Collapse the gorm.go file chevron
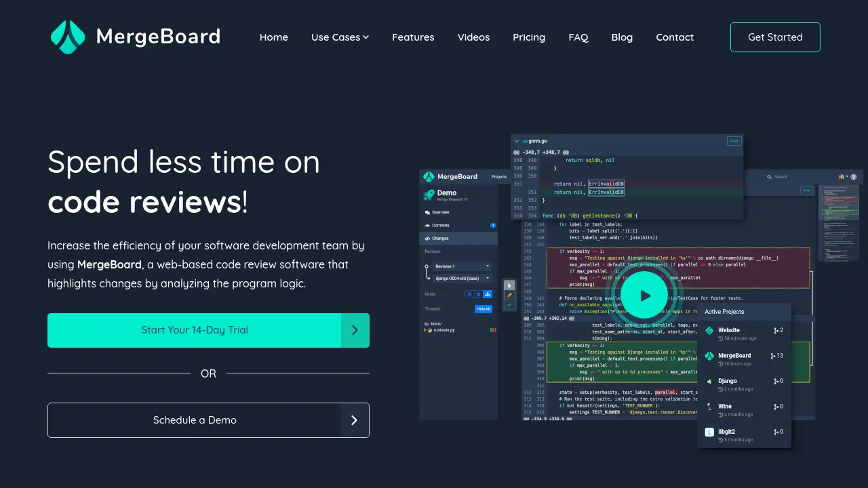 [516, 141]
